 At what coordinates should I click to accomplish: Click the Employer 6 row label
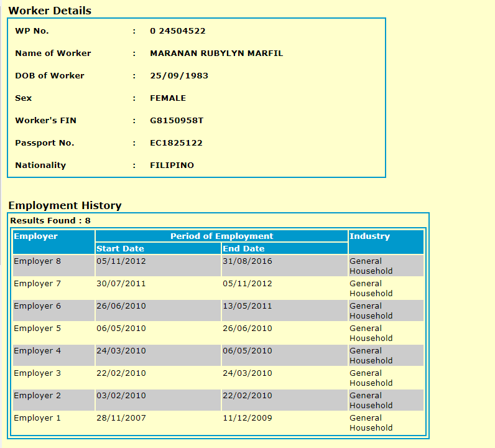point(37,306)
